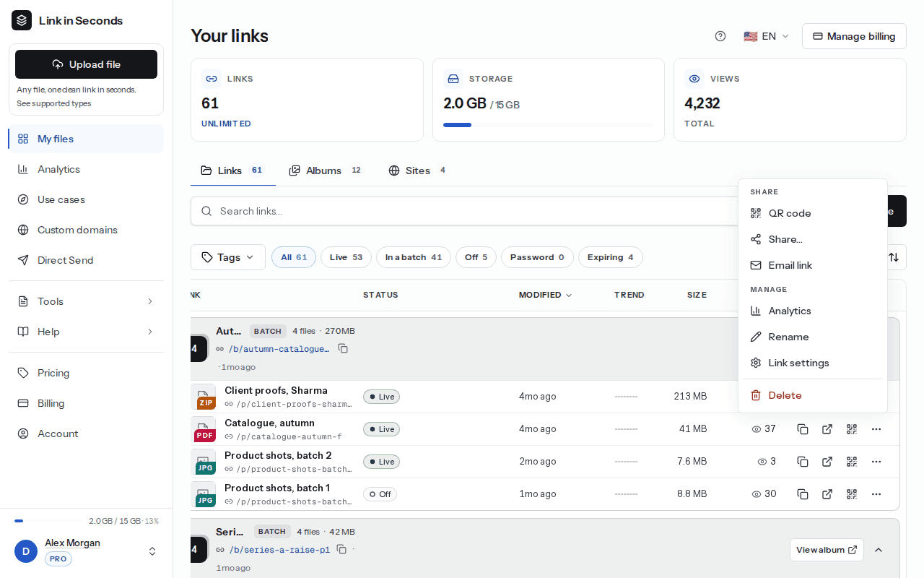Choose Rename from the manage menu
The width and height of the screenshot is (924, 578).
pos(813,337)
